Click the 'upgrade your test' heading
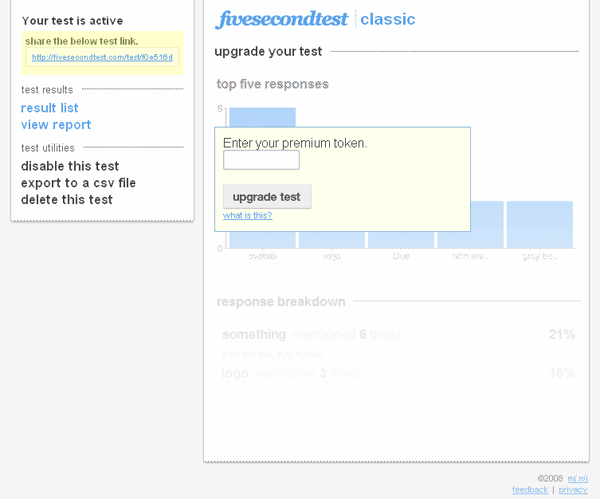Screen dimensions: 600x499 tap(268, 51)
